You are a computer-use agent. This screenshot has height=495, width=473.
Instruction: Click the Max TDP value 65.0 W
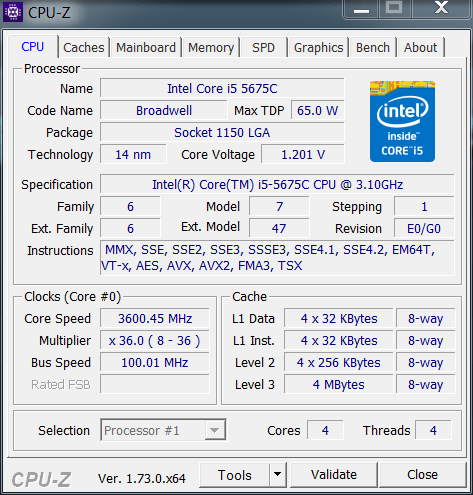pos(318,110)
